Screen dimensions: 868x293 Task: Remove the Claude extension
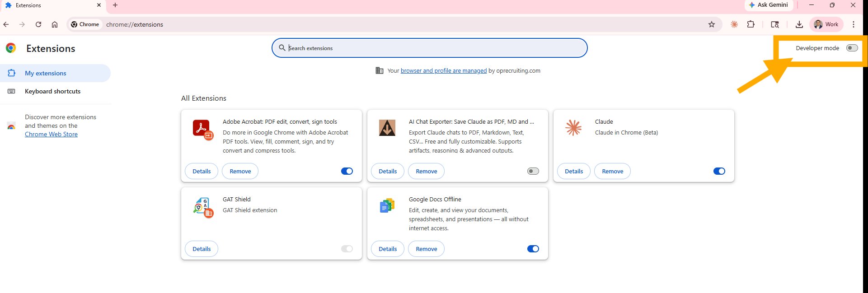click(613, 171)
